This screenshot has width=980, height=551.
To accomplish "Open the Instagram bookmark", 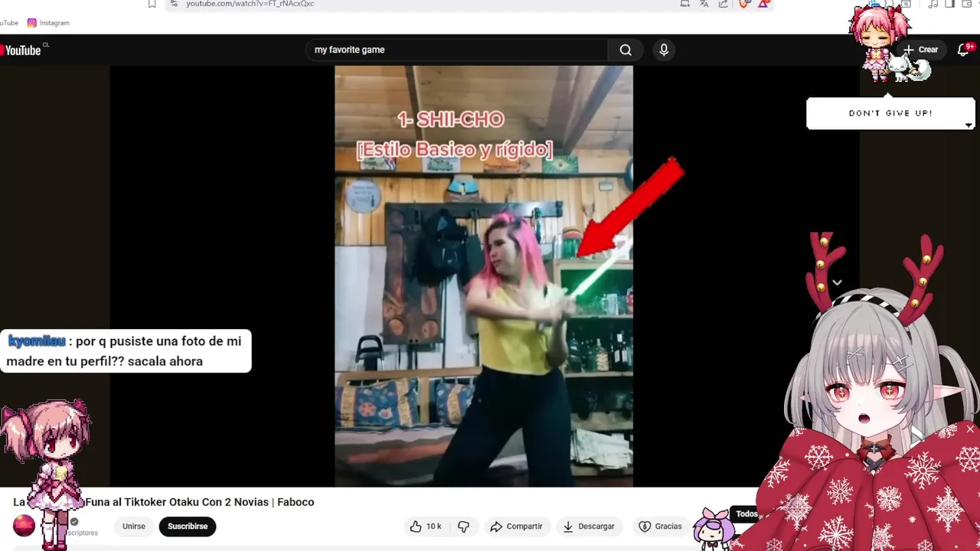I will click(x=48, y=23).
